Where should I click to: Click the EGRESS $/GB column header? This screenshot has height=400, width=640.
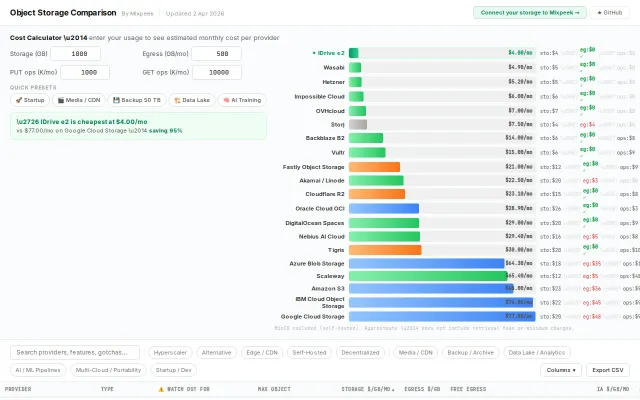pyautogui.click(x=422, y=389)
